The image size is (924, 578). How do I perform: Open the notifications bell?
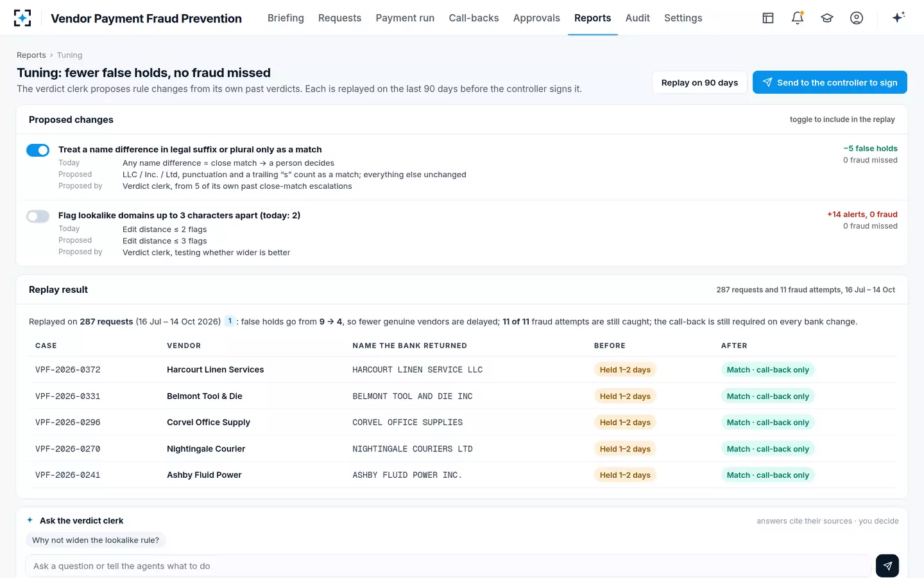pos(798,18)
